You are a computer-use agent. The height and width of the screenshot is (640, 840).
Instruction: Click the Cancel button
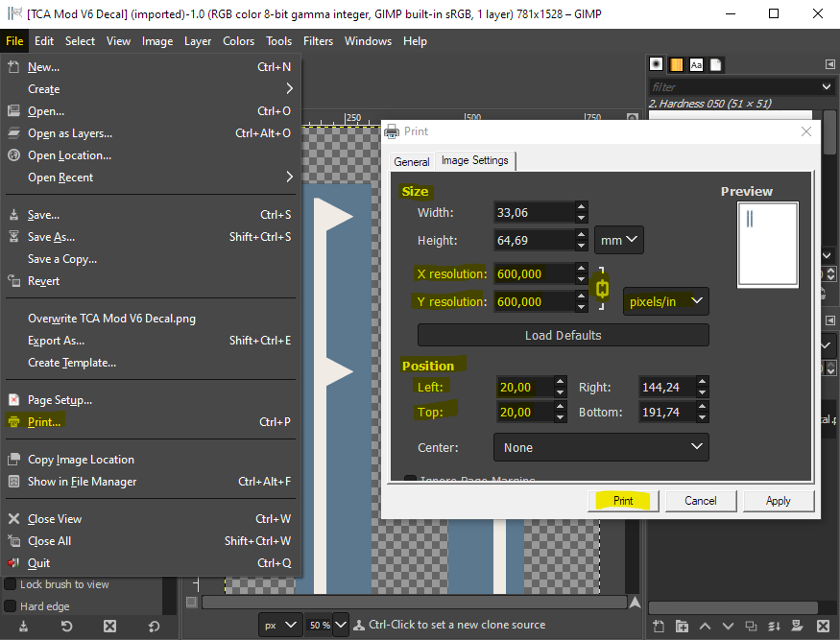[700, 501]
